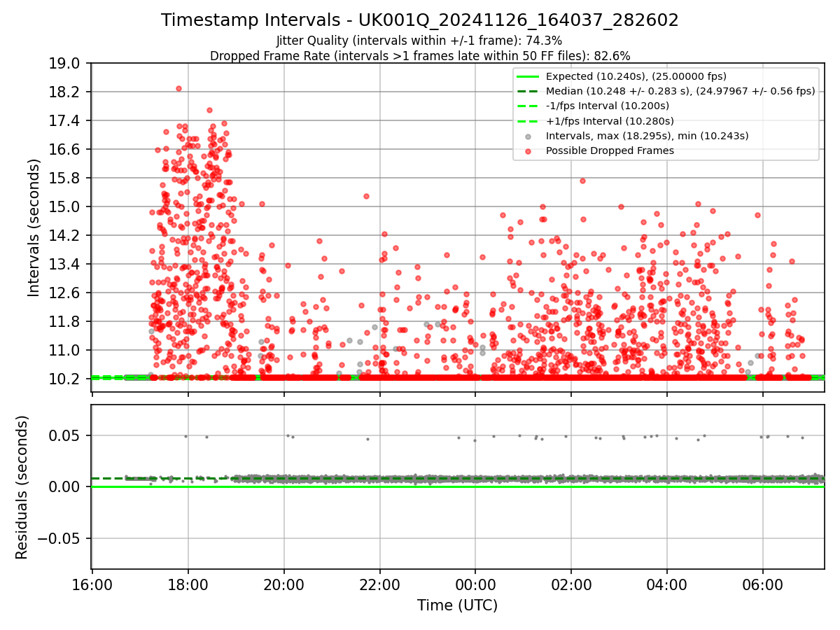The width and height of the screenshot is (840, 630).
Task: Click the 'Residuals (seconds)' y-axis label
Action: click(22, 487)
